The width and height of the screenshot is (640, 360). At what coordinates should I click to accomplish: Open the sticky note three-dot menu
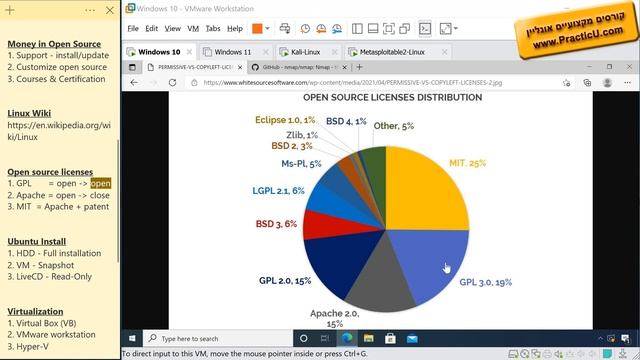[90, 10]
